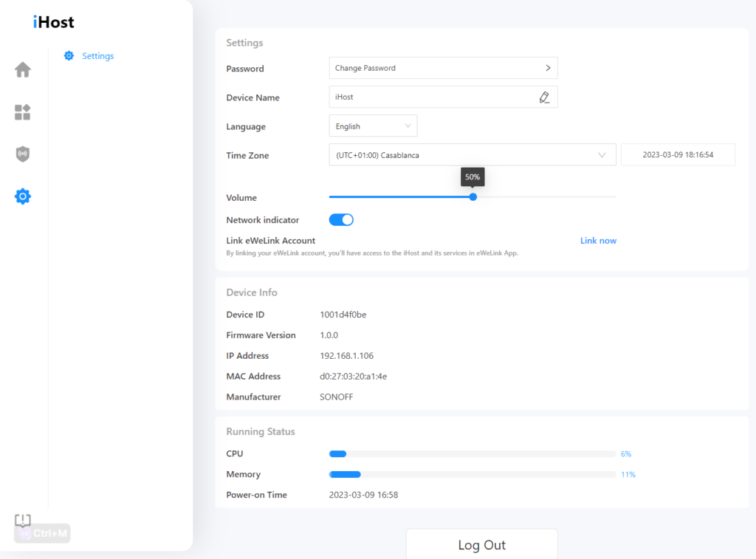This screenshot has width=756, height=559.
Task: Open the user guide book icon
Action: point(22,521)
